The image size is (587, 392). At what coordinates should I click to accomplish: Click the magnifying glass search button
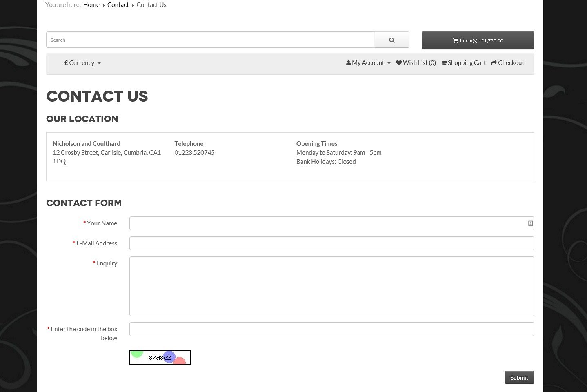tap(392, 40)
